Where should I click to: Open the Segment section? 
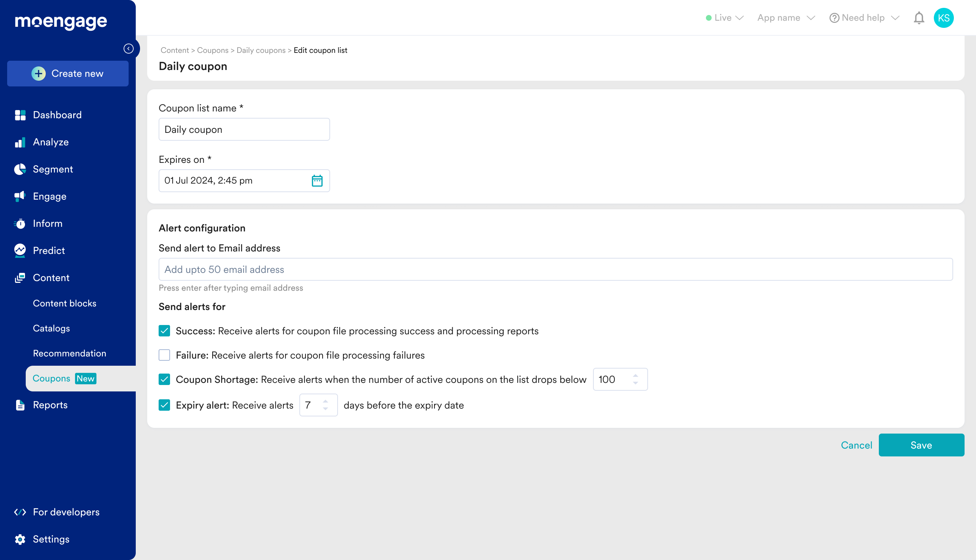(x=53, y=169)
